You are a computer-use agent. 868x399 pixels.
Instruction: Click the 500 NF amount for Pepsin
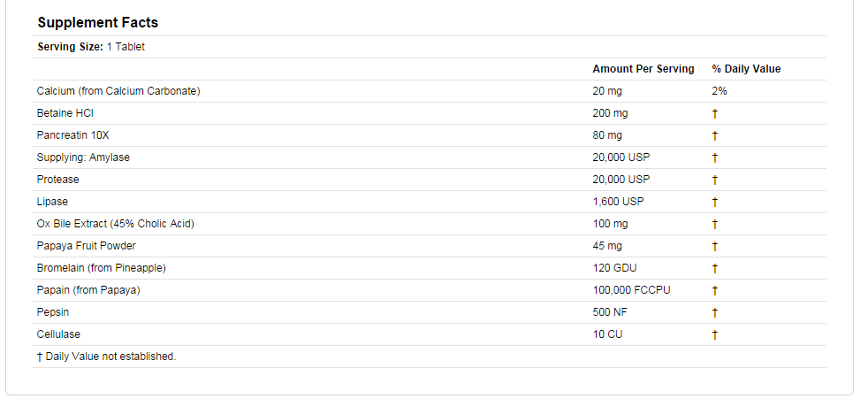coord(608,312)
